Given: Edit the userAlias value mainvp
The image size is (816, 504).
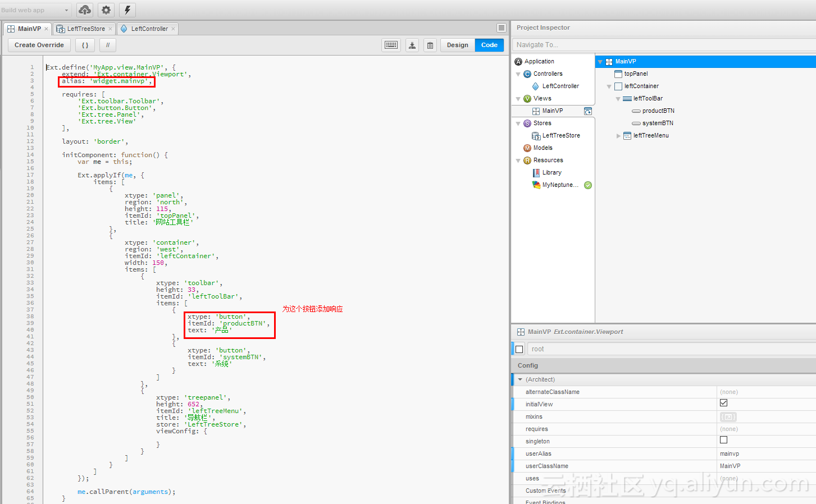Looking at the screenshot, I should coord(767,453).
